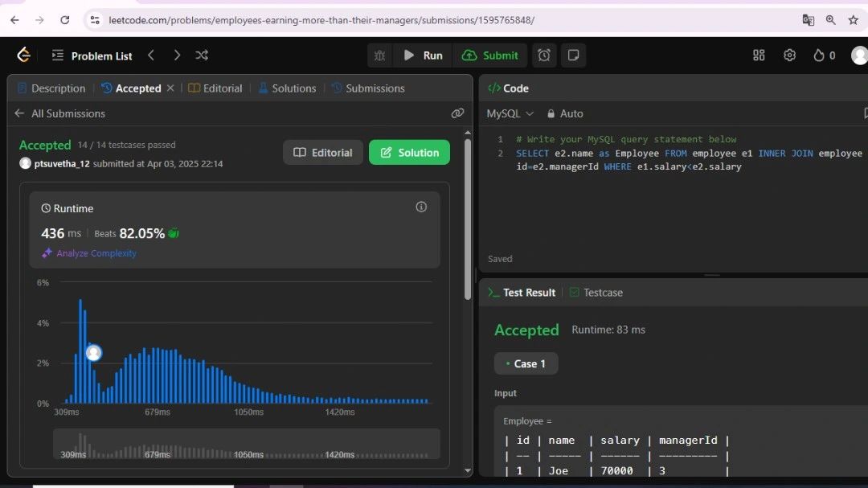Select Case 1
Screen dimensions: 868x488
(526, 364)
